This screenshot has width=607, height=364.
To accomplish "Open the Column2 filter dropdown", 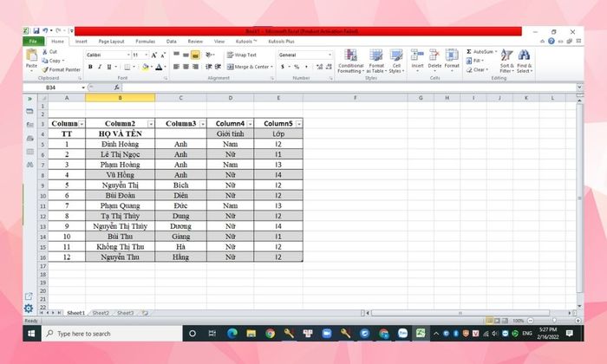I will click(x=151, y=124).
